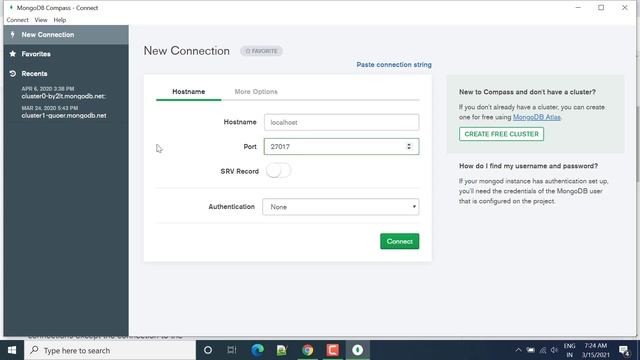Select New Connection in sidebar
Viewport: 640px width, 360px height.
pos(66,35)
